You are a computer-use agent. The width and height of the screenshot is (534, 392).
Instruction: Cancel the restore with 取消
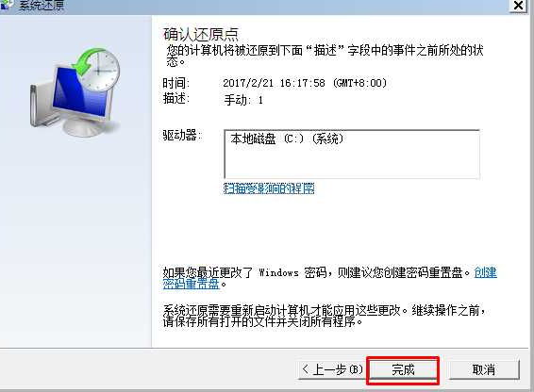484,370
